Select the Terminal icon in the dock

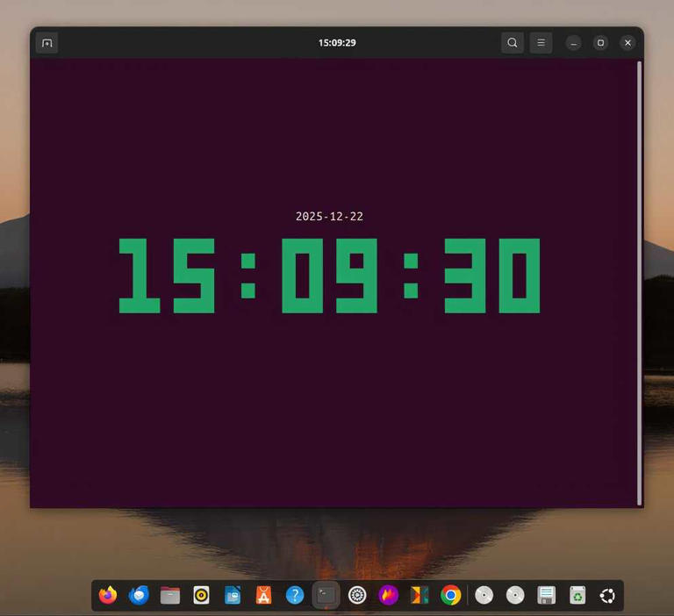point(326,595)
